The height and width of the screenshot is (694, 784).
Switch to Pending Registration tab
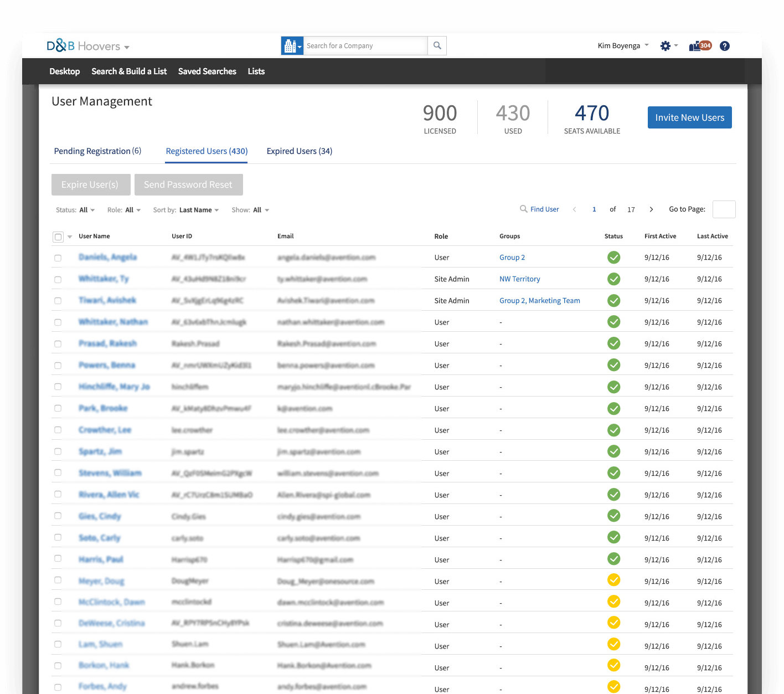(97, 151)
